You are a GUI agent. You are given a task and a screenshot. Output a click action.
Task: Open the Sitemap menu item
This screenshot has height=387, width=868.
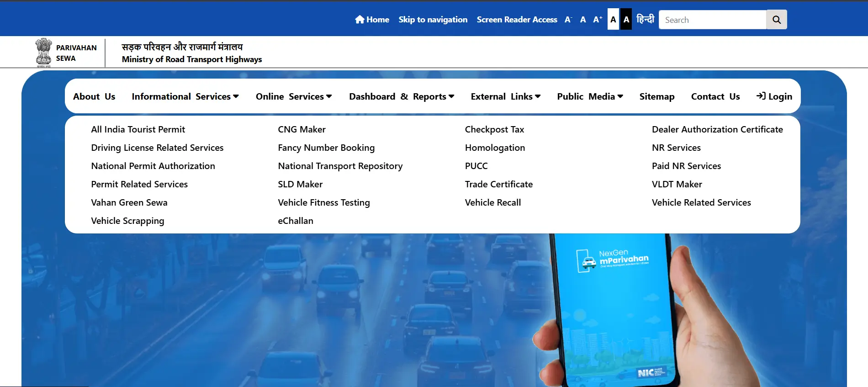(657, 96)
